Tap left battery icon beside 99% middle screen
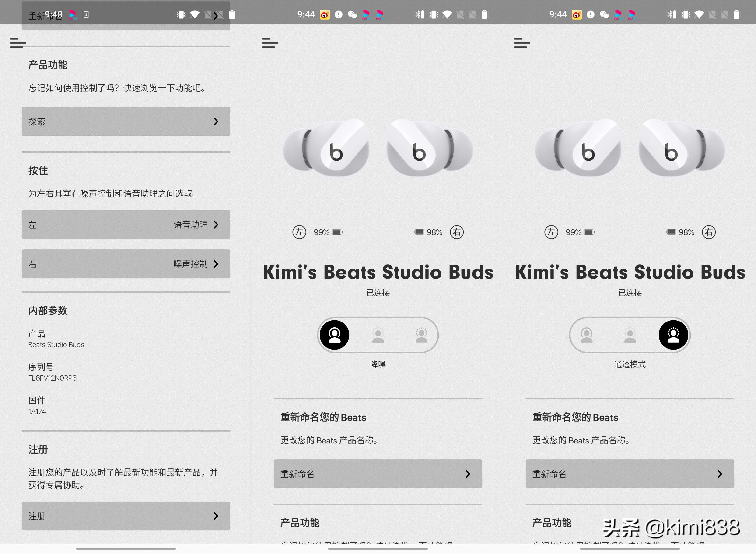Viewport: 756px width, 554px height. tap(337, 232)
